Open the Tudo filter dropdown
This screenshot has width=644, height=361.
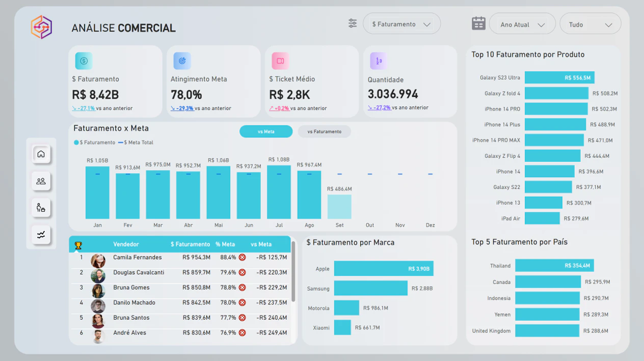(591, 24)
